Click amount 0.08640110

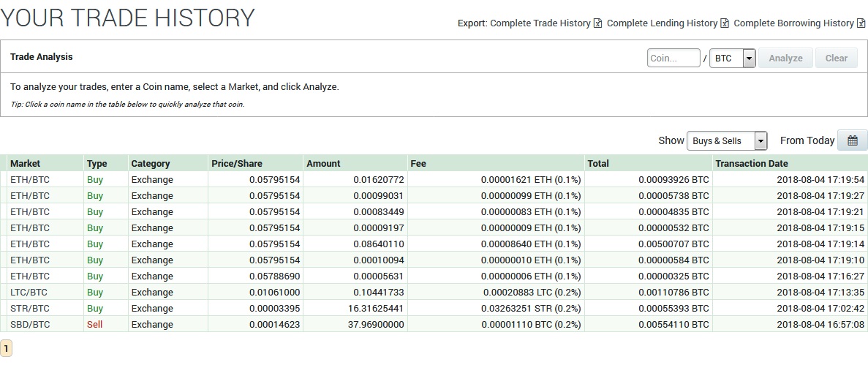coord(379,244)
